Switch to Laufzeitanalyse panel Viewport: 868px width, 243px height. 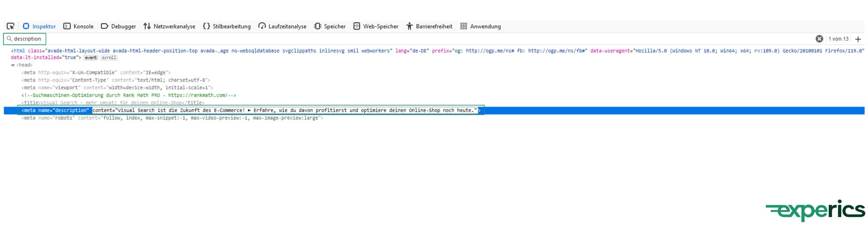coord(283,26)
